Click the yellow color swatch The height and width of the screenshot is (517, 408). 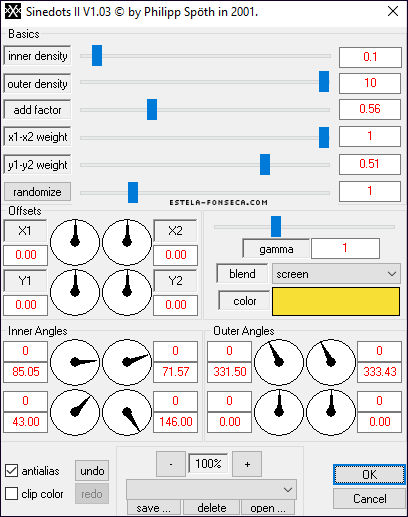coord(336,301)
